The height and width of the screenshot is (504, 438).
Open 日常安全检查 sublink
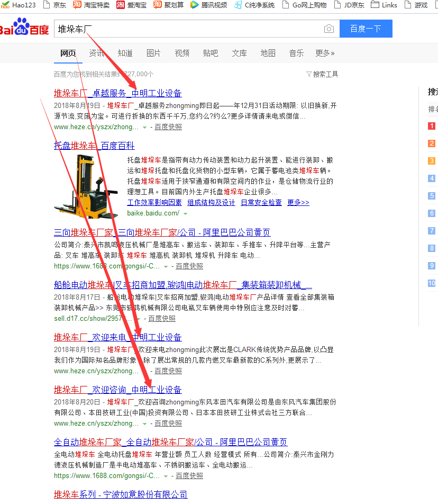pos(261,202)
